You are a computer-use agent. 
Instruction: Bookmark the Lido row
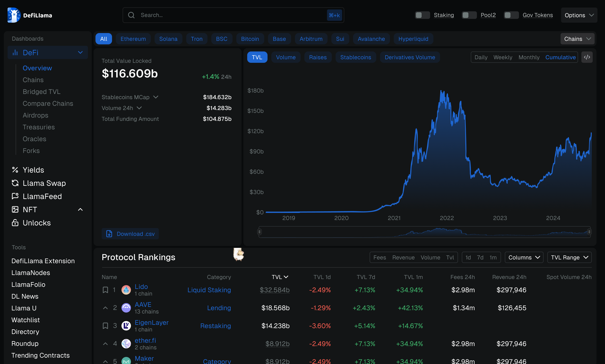(105, 290)
